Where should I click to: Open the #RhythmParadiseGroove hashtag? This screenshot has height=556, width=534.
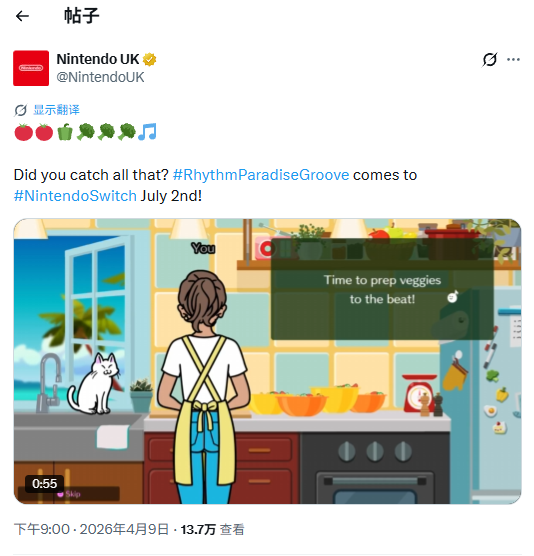[x=261, y=175]
